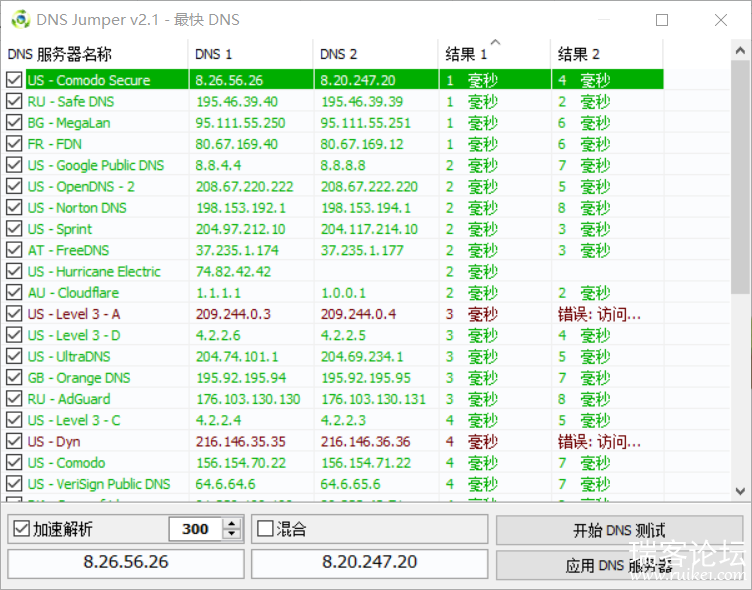Image resolution: width=752 pixels, height=590 pixels.
Task: Enable the 混合 checkbox
Action: click(265, 529)
